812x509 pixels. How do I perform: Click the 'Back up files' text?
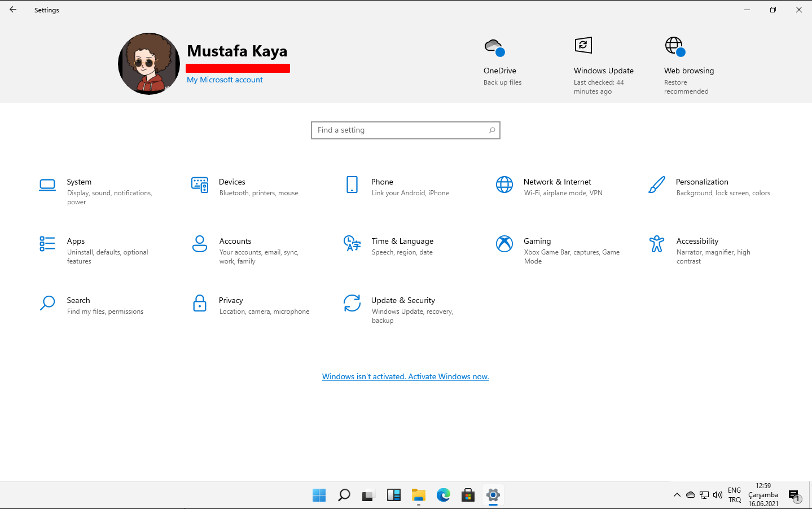pos(503,82)
